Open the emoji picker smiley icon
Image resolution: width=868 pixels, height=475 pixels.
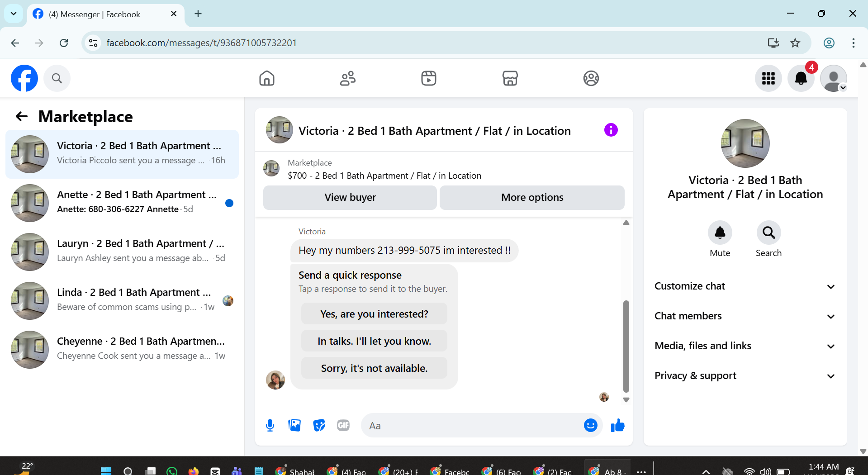[x=591, y=425]
